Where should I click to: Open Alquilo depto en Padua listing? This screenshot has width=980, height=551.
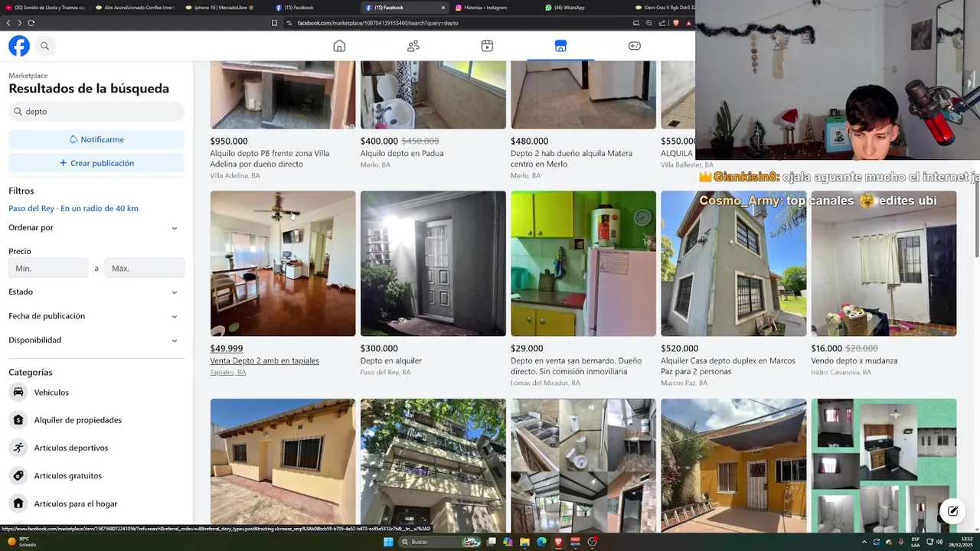click(402, 153)
